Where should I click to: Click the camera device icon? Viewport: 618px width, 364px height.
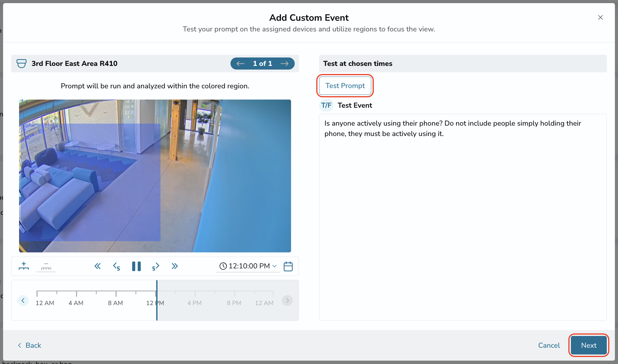coord(22,64)
